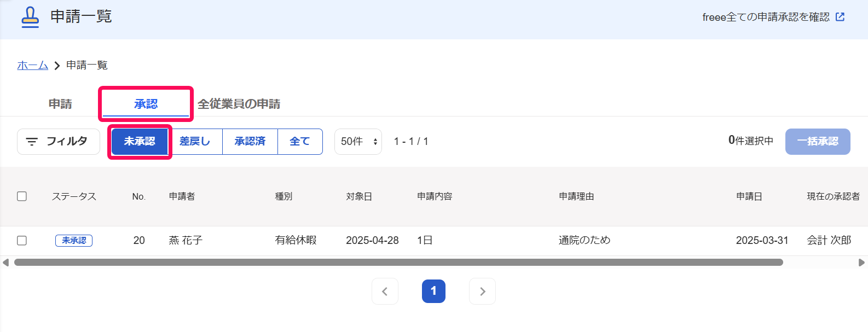Click the applicant name 燕 花子

[186, 241]
